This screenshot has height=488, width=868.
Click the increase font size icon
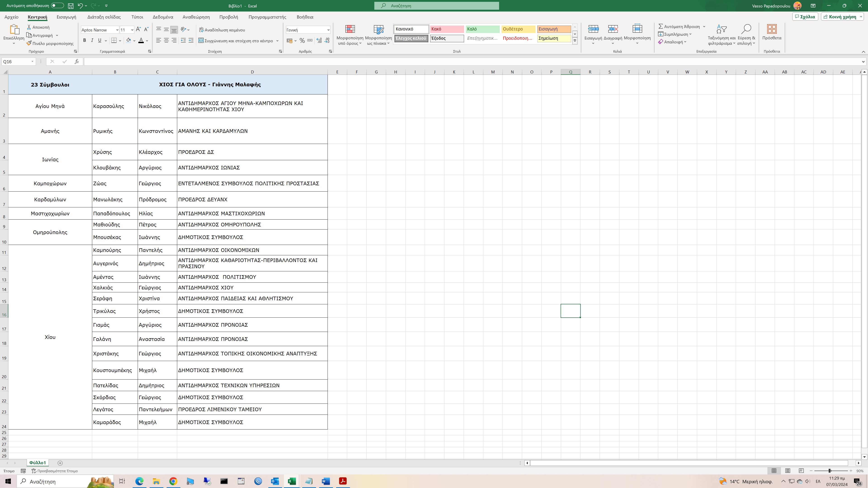pyautogui.click(x=139, y=30)
